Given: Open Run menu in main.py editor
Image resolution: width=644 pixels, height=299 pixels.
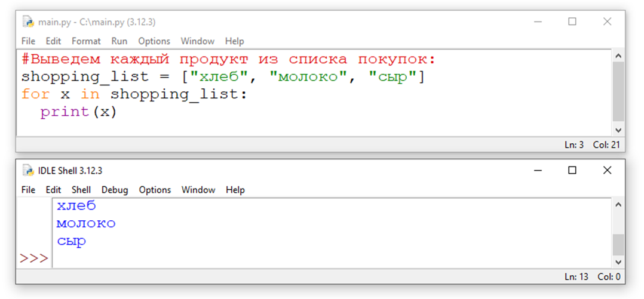Looking at the screenshot, I should coord(119,41).
